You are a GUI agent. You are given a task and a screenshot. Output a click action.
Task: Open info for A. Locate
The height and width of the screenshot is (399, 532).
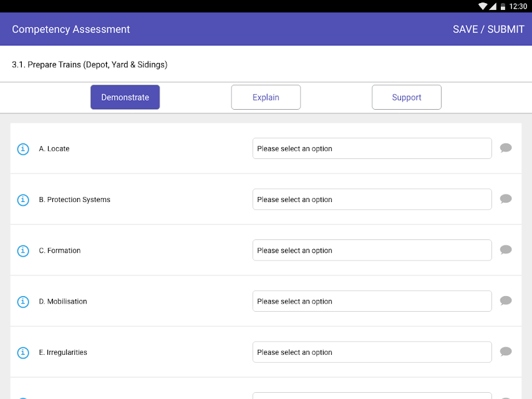click(23, 149)
